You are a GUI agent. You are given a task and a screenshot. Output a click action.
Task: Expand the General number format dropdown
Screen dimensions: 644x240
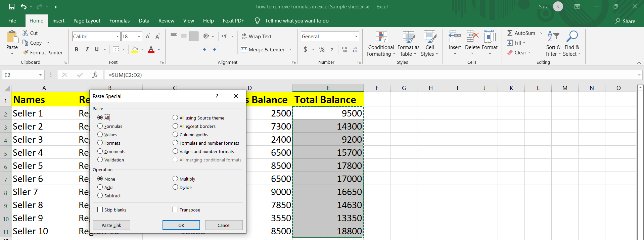(x=356, y=37)
